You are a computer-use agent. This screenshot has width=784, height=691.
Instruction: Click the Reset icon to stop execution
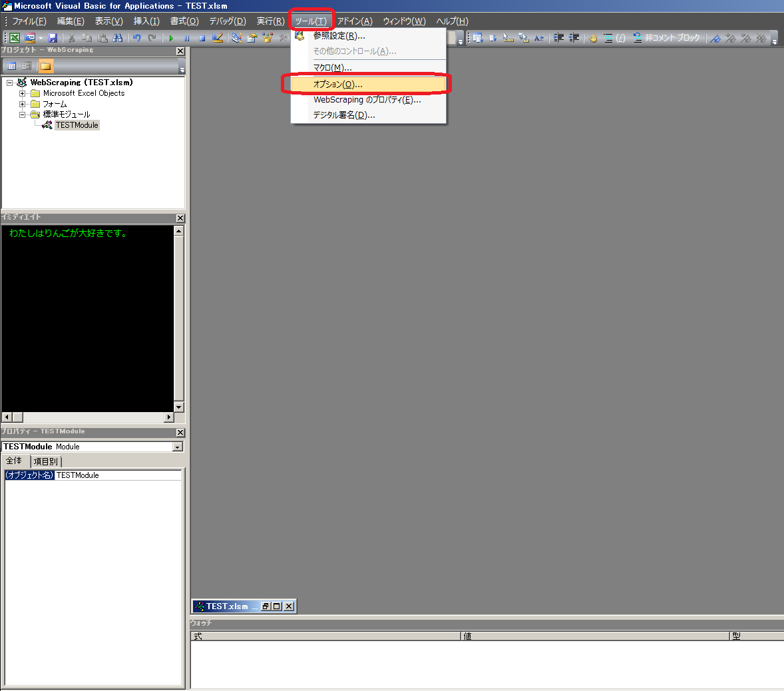202,38
